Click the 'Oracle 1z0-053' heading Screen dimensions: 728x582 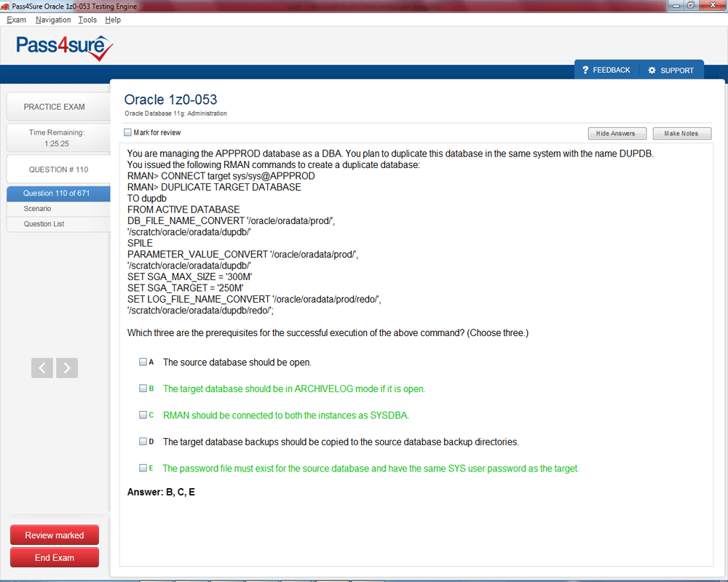(170, 100)
